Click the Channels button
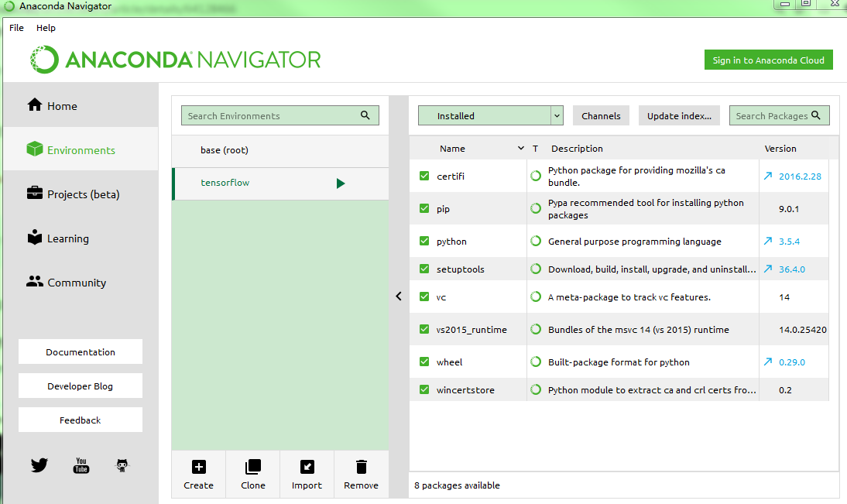 601,115
